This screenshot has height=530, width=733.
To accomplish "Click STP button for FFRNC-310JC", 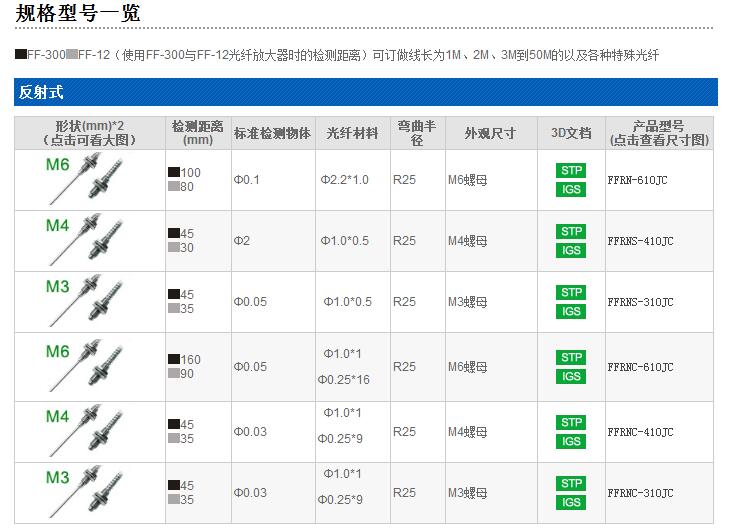I will (571, 483).
